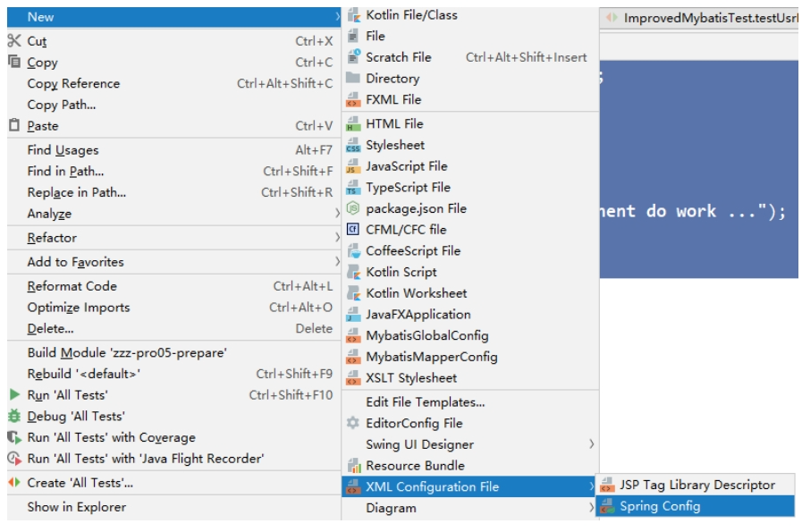Select Edit File Templates... entry
Image resolution: width=802 pixels, height=532 pixels.
470,402
